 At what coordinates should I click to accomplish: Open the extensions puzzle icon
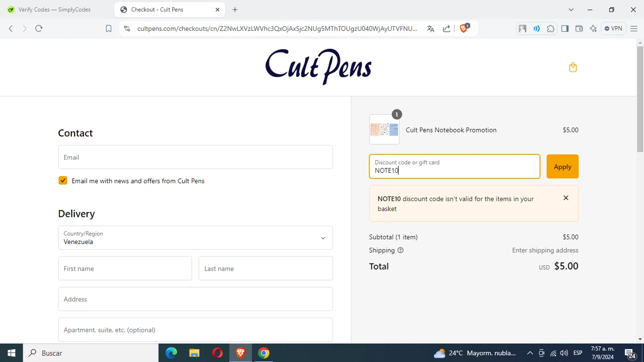[550, 28]
